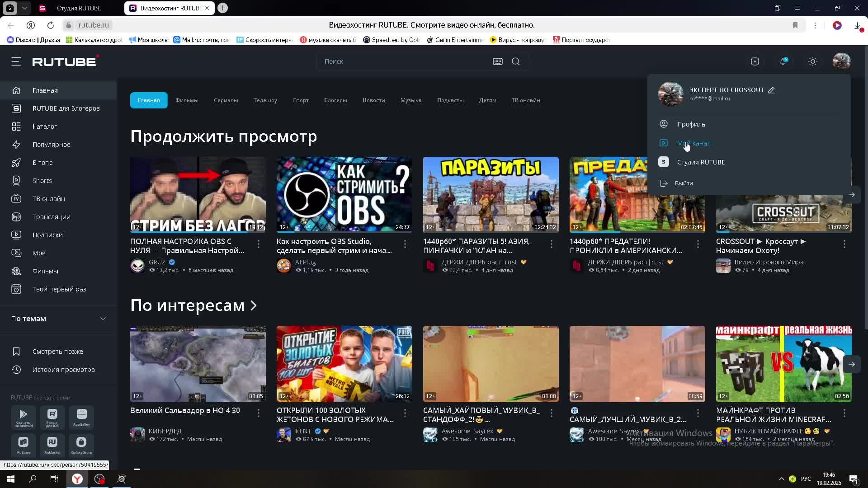Open the По интересам section link
This screenshot has width=868, height=488.
point(193,305)
